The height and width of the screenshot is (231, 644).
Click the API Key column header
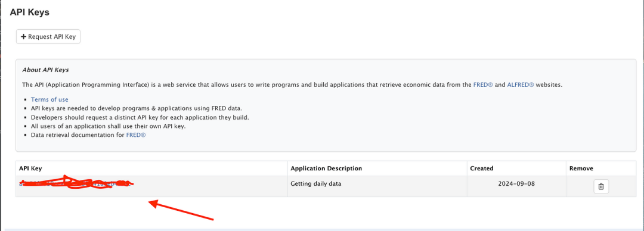point(30,168)
